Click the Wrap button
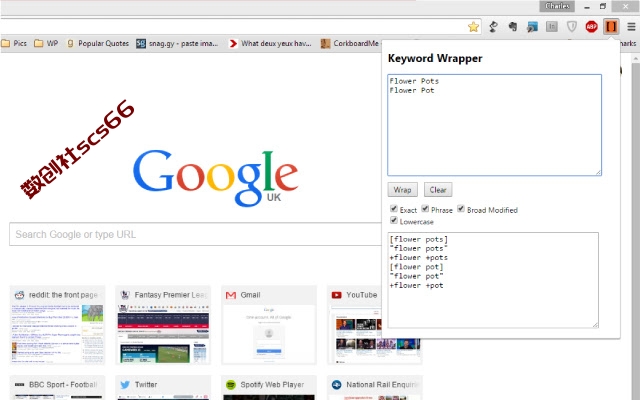640x400 pixels. click(x=402, y=190)
